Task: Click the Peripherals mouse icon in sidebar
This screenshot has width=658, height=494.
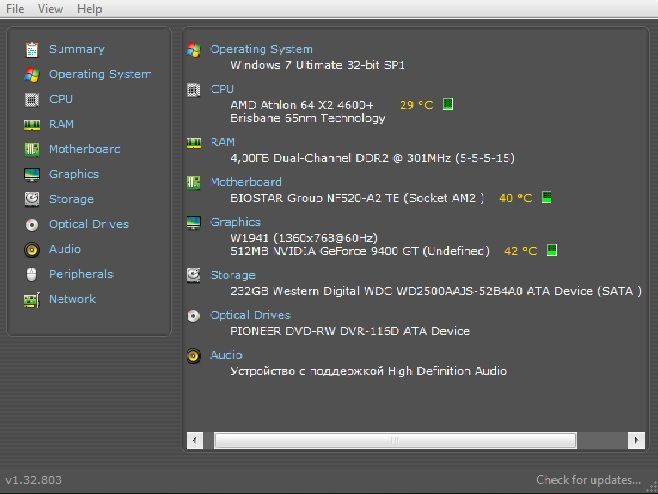Action: click(31, 274)
